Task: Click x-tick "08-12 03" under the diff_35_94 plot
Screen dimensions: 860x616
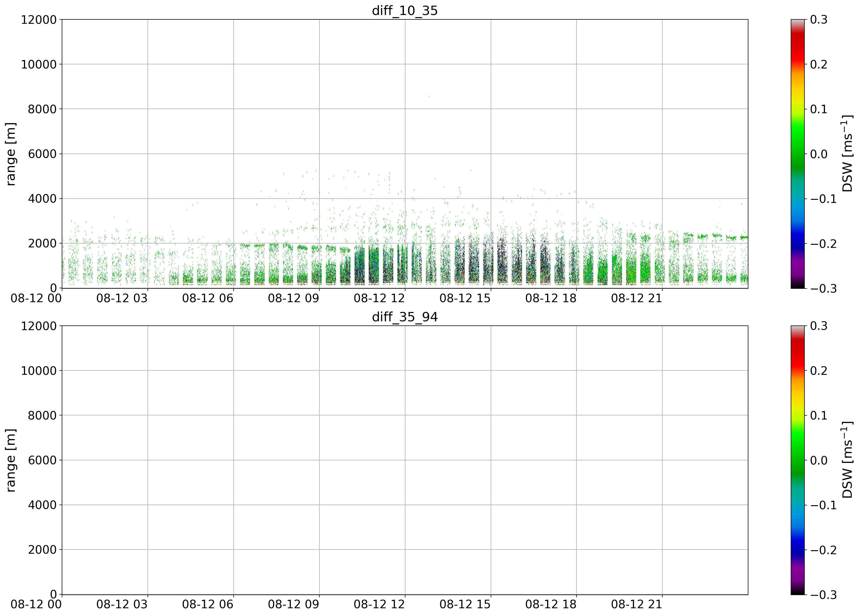Action: (x=122, y=605)
